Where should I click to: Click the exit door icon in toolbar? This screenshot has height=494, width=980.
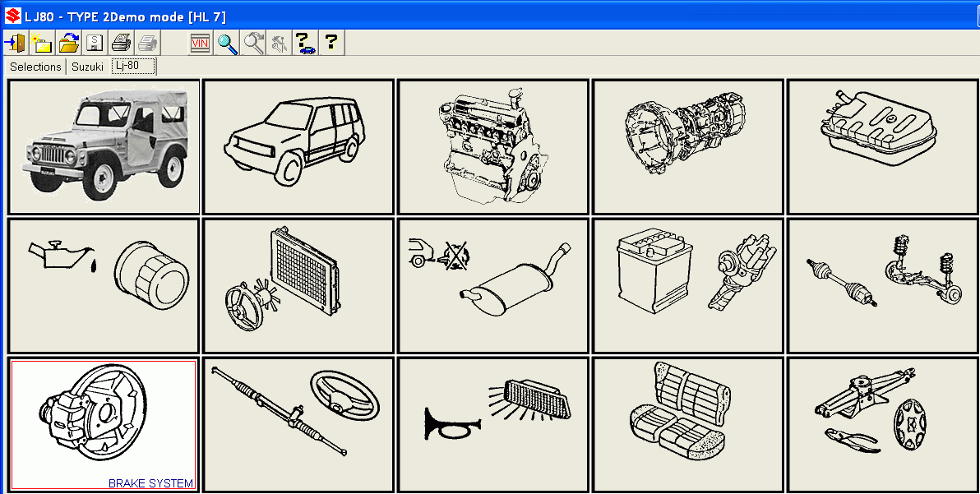click(14, 43)
